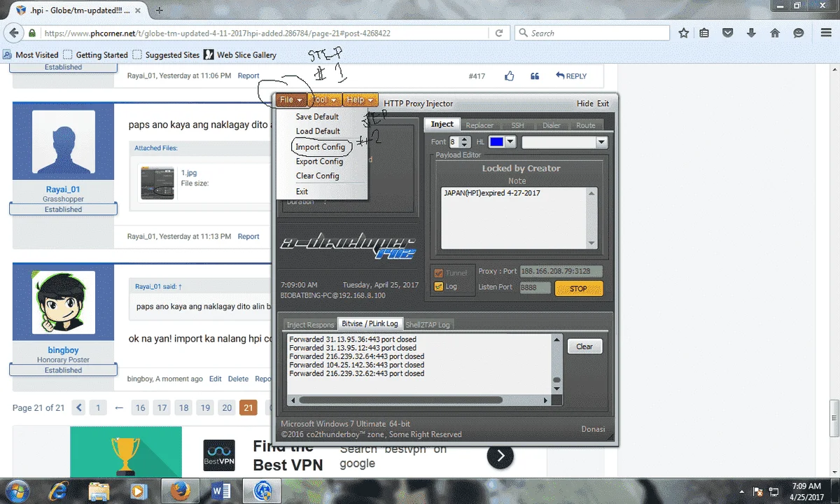This screenshot has width=840, height=504.
Task: Click the Firefox Search box
Action: [593, 33]
